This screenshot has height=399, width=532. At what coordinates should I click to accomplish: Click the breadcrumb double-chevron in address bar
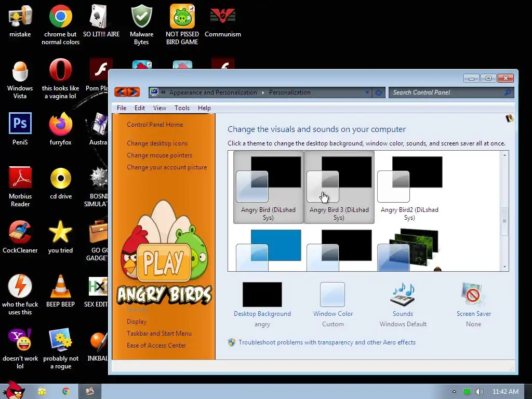pos(163,92)
